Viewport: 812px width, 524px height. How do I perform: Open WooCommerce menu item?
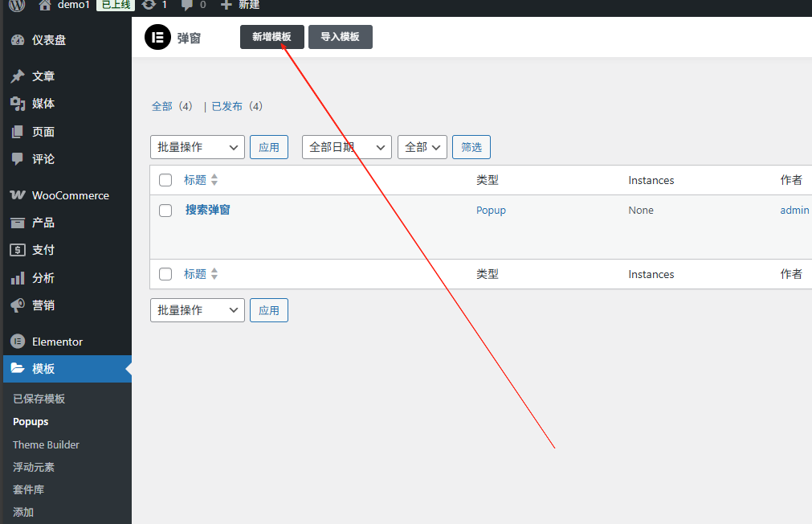click(67, 195)
